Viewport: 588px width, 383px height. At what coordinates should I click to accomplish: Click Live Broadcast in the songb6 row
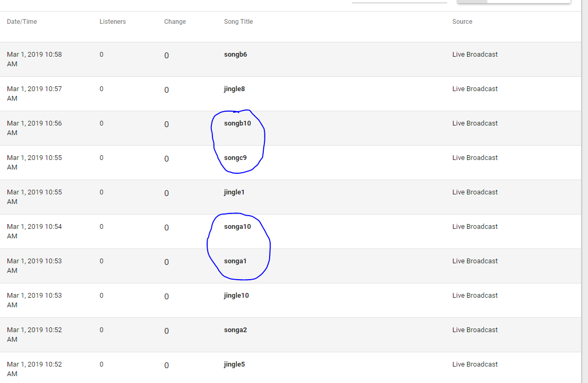[475, 55]
